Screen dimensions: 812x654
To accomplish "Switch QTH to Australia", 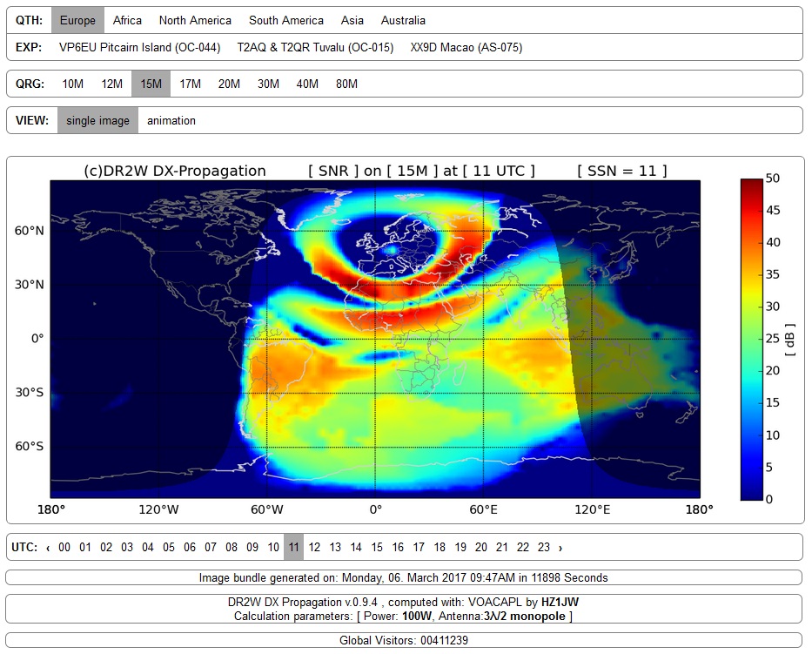I will click(x=404, y=20).
